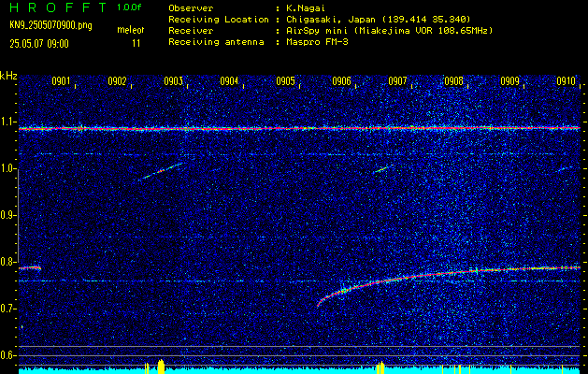Click the widest yellow meteor bar beneath 0903

coord(161,366)
